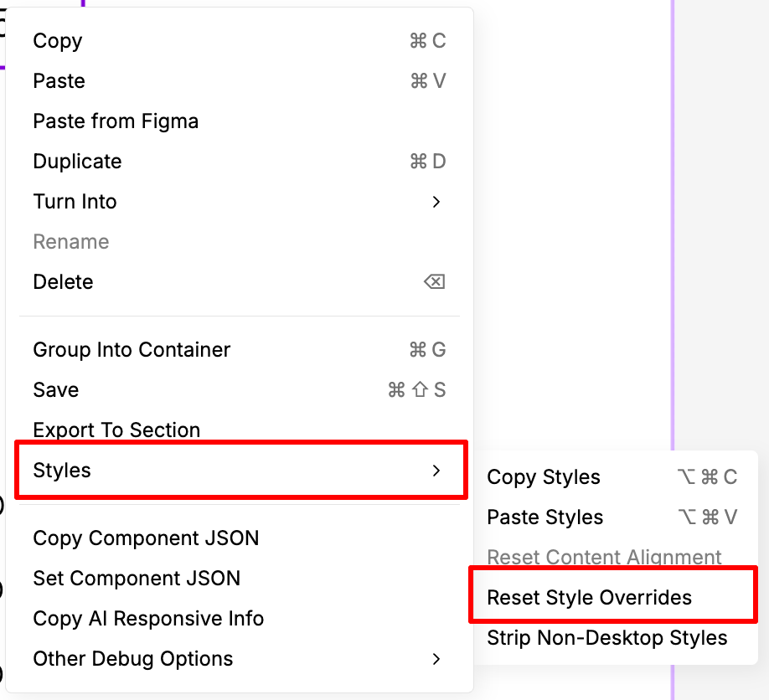Click the Styles chevron arrow

click(x=436, y=471)
